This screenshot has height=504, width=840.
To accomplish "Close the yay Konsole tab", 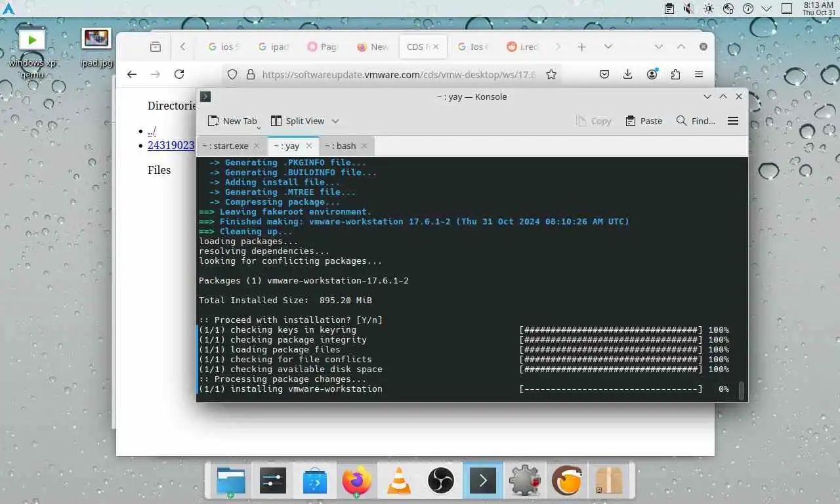I will click(308, 146).
